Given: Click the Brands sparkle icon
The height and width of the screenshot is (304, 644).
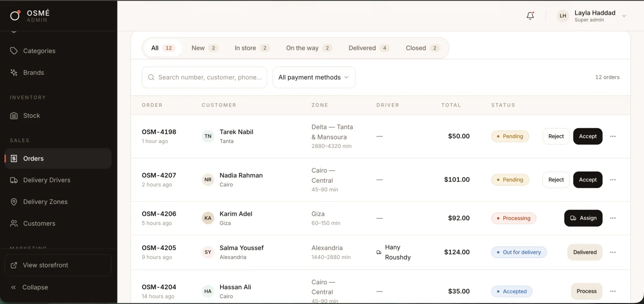Looking at the screenshot, I should [14, 72].
